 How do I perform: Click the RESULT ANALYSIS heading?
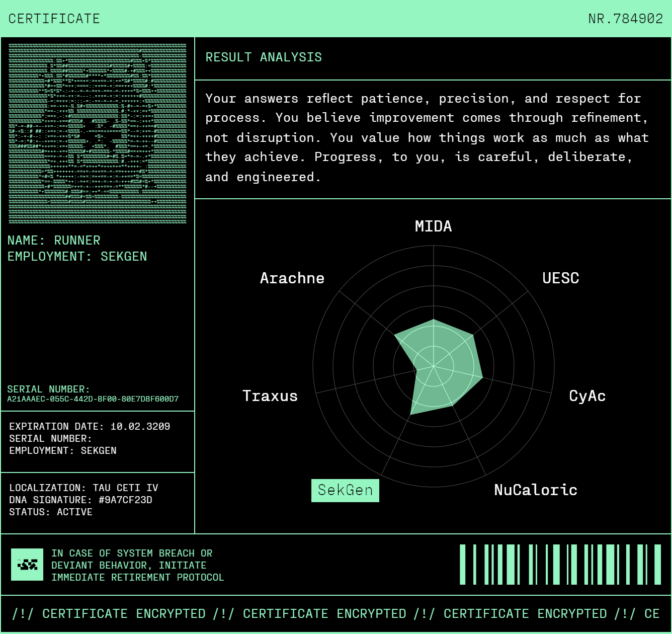tap(264, 57)
